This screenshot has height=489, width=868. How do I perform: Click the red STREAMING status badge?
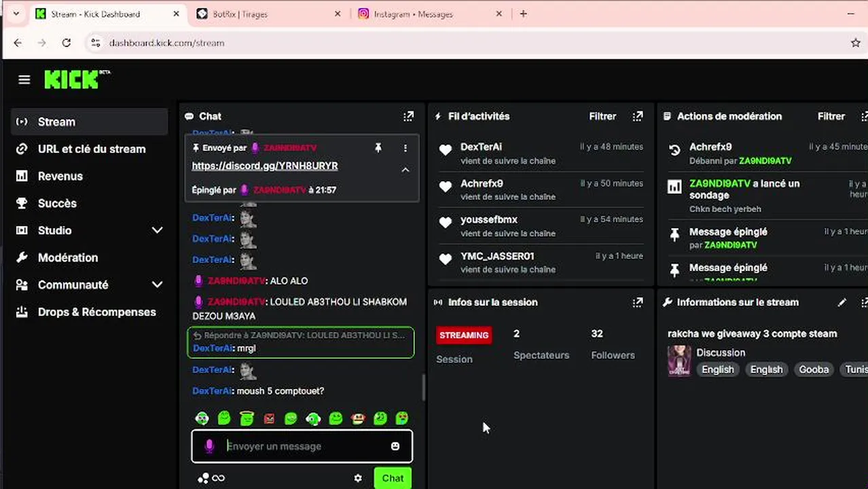464,335
